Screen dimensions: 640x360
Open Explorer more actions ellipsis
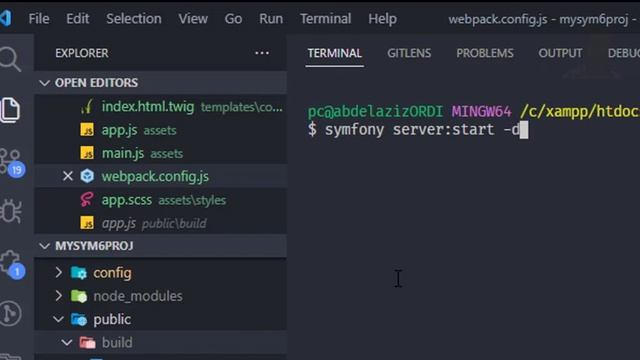click(x=262, y=53)
